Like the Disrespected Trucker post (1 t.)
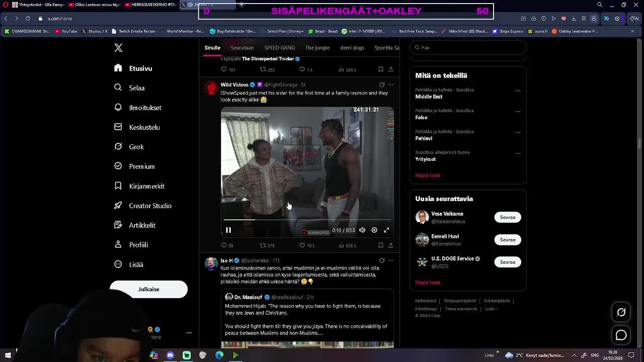 tap(306, 69)
